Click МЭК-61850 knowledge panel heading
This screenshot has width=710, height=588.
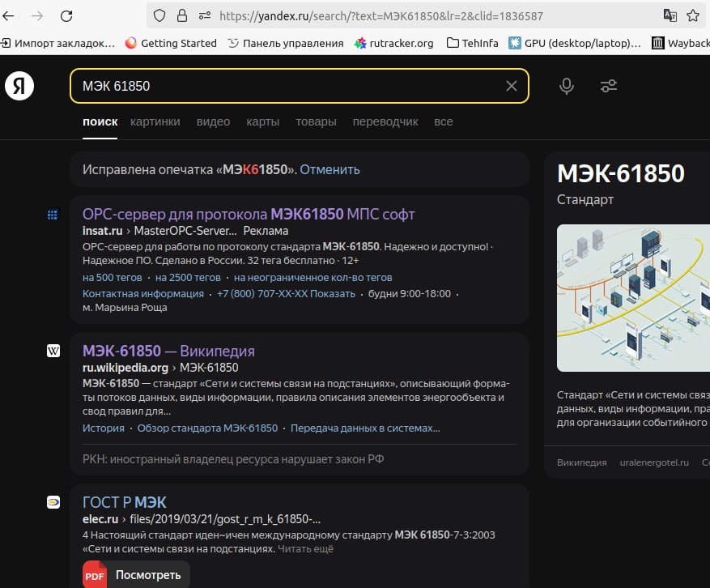click(621, 173)
